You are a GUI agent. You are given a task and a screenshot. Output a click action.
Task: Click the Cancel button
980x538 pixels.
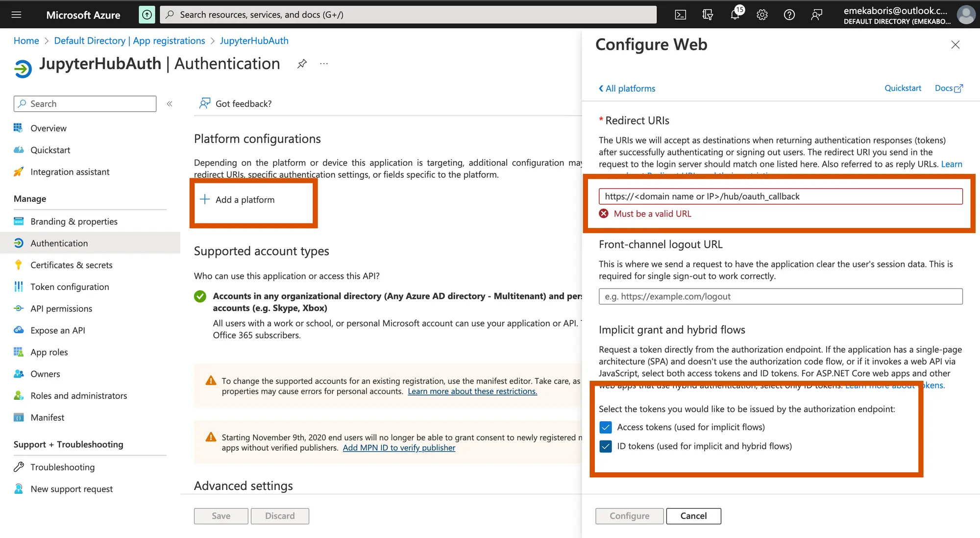click(x=693, y=516)
